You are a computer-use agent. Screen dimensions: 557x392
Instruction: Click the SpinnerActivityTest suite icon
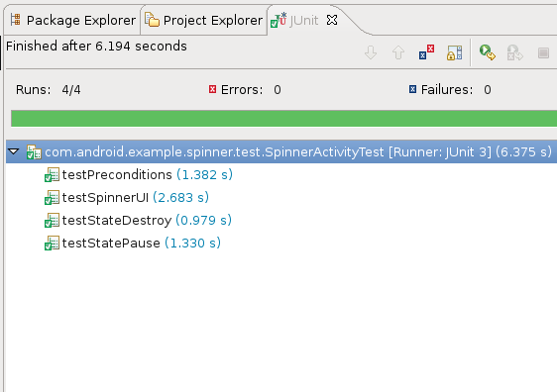(x=34, y=152)
